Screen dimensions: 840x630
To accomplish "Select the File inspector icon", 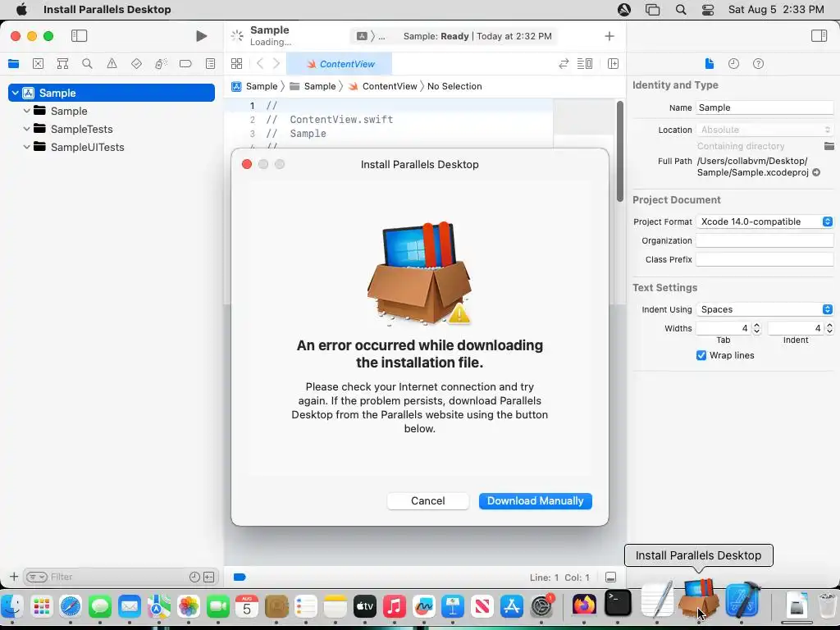I will 710,64.
